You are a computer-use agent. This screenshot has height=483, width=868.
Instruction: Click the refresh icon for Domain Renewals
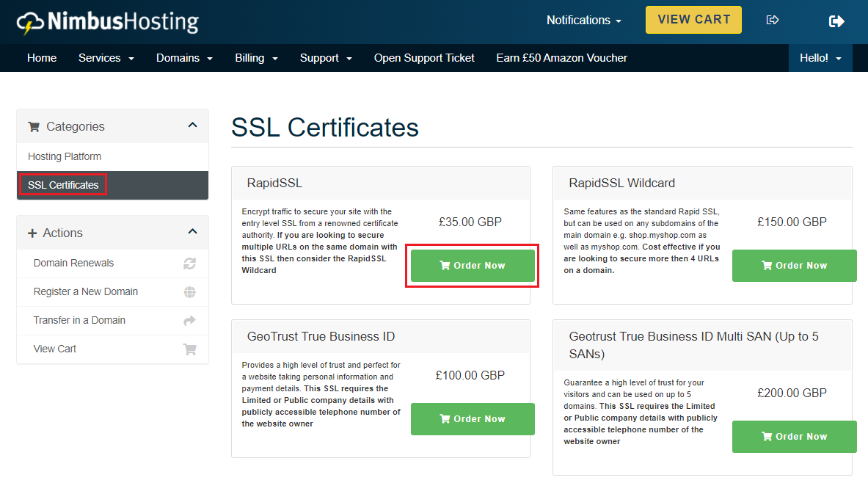tap(189, 264)
